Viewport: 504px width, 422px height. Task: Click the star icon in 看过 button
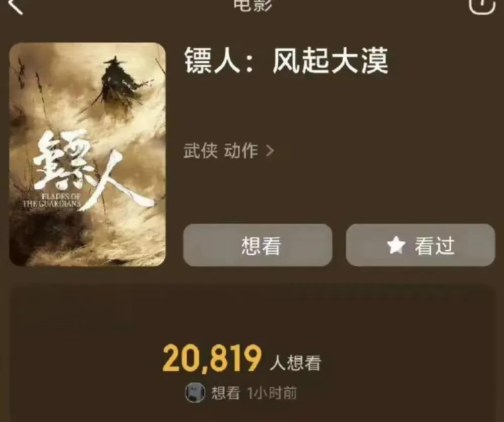(396, 245)
